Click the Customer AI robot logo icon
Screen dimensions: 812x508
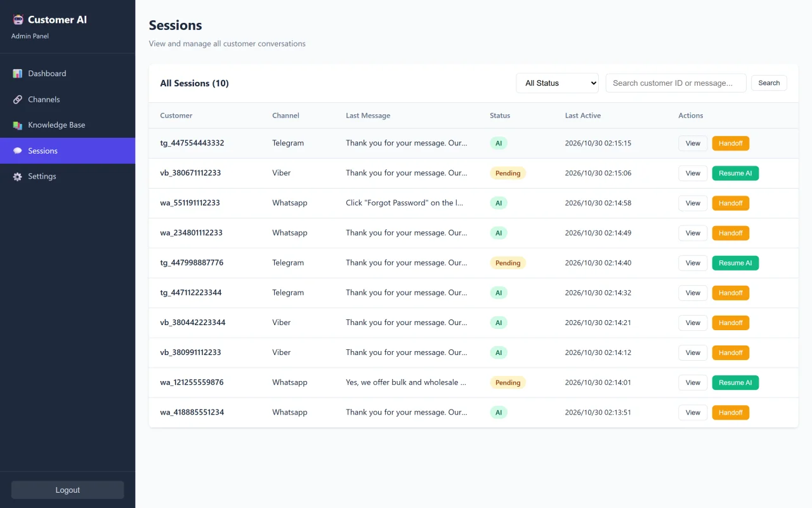[x=18, y=20]
